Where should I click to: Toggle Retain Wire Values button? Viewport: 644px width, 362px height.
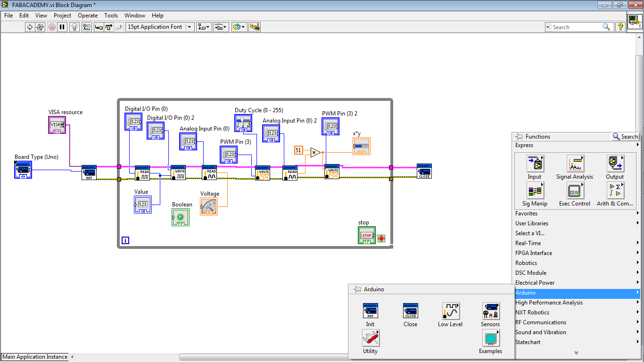(x=87, y=27)
